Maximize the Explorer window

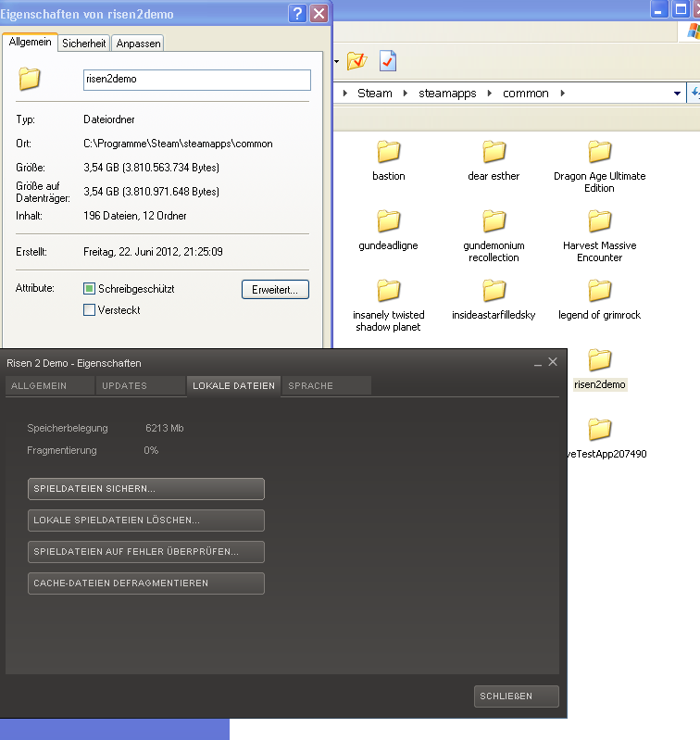pos(681,8)
